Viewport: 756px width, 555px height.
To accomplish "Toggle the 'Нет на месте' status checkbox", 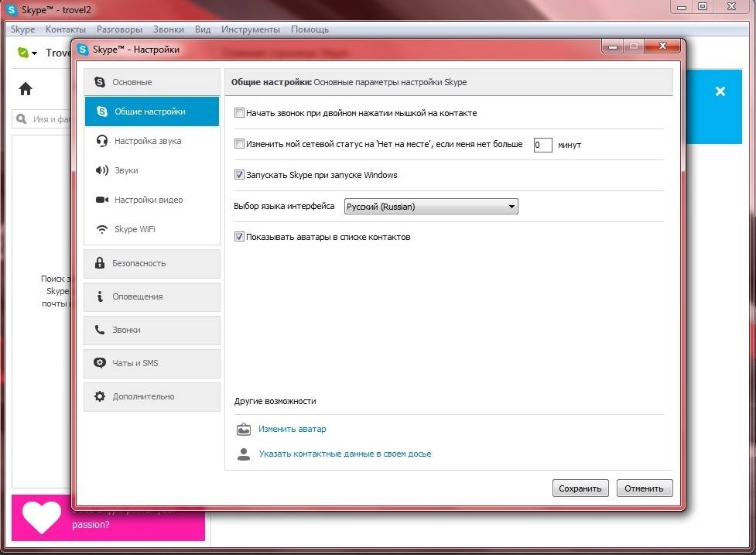I will click(239, 144).
